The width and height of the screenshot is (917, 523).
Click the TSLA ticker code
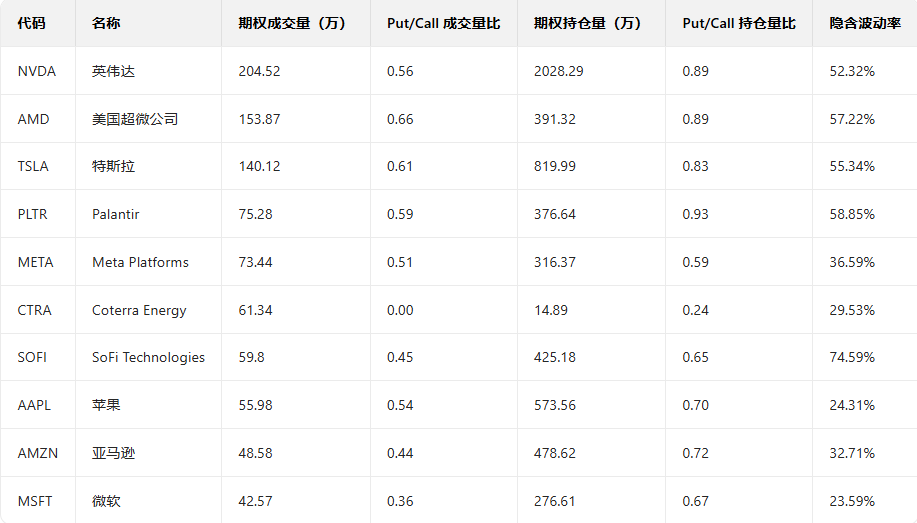[x=34, y=166]
